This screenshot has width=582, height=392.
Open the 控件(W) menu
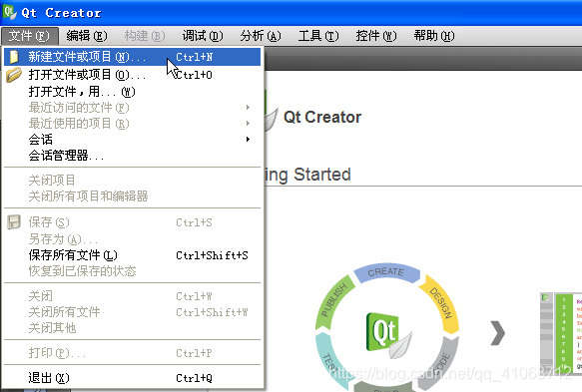[x=376, y=36]
